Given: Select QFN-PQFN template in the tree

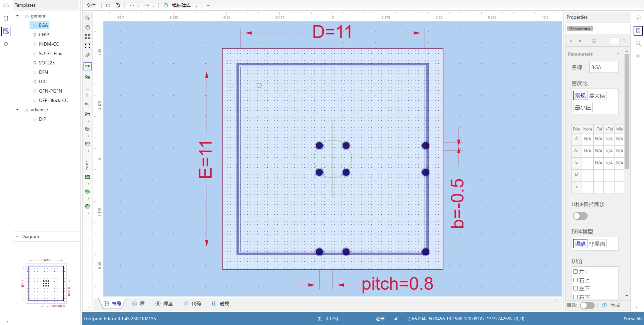Looking at the screenshot, I should pyautogui.click(x=50, y=91).
